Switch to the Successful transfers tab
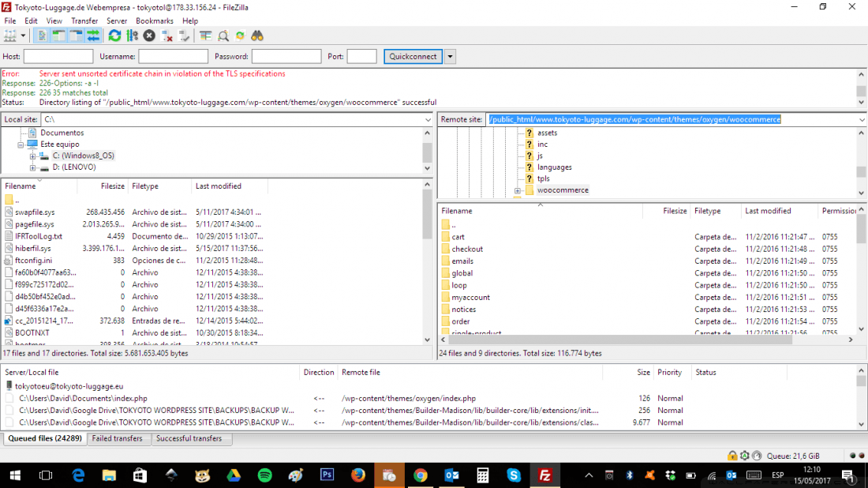 click(189, 439)
